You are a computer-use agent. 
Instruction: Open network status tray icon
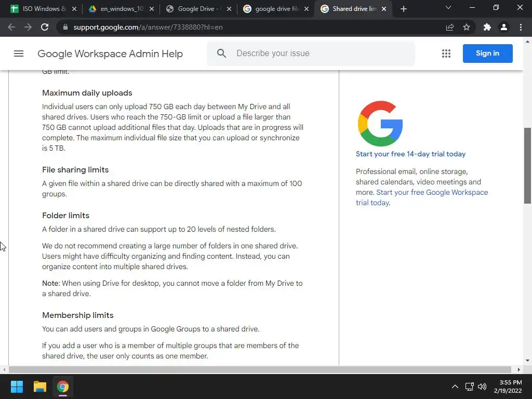click(x=469, y=387)
